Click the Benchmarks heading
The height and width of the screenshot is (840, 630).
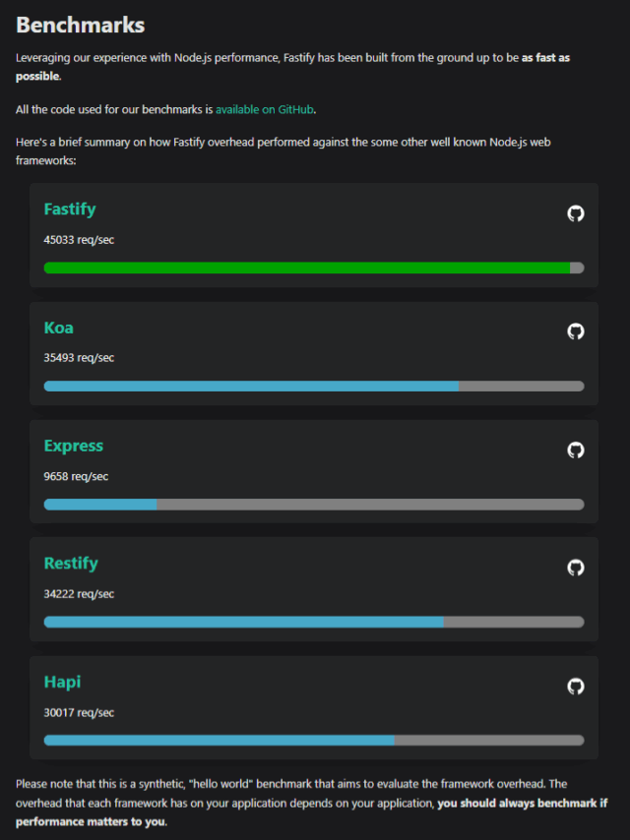pos(81,26)
